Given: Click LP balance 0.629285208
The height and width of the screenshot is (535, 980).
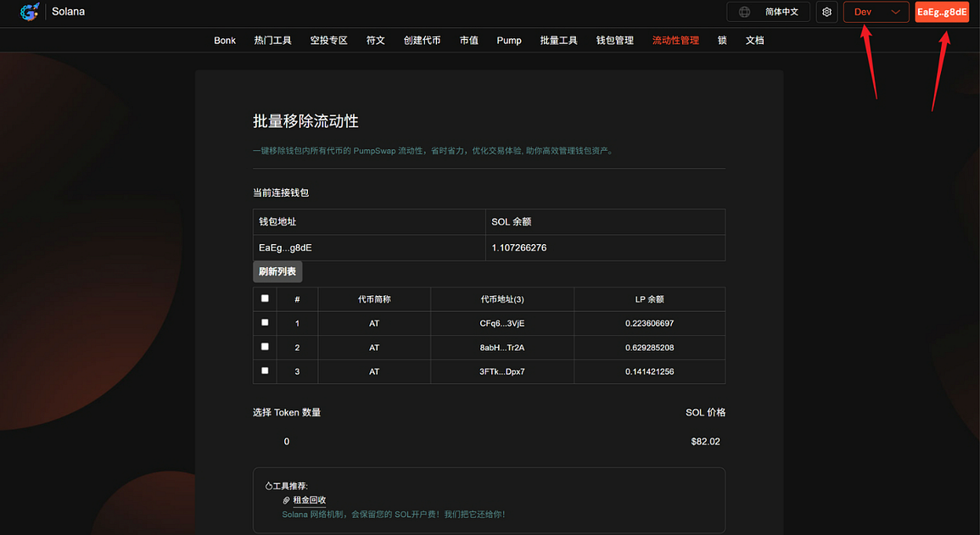Looking at the screenshot, I should click(649, 348).
